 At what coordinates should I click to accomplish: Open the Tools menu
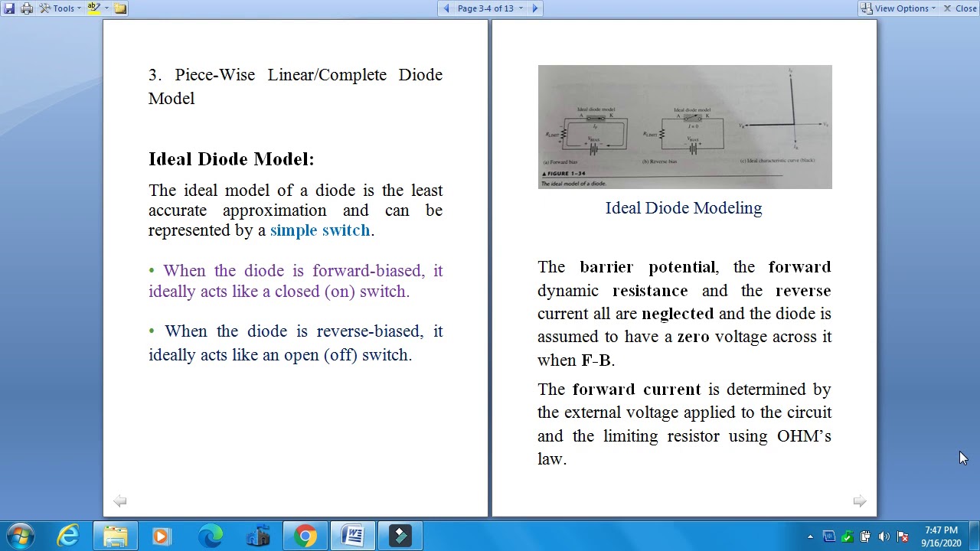(60, 8)
